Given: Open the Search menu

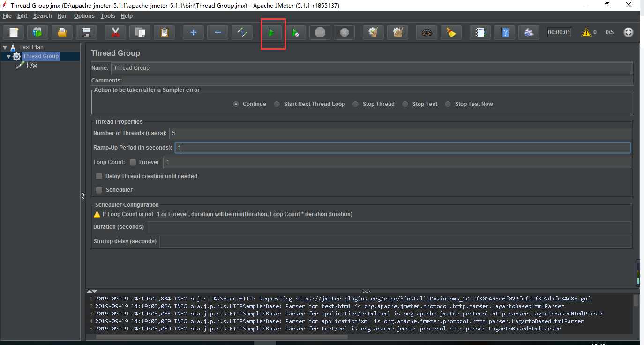Looking at the screenshot, I should (x=42, y=16).
